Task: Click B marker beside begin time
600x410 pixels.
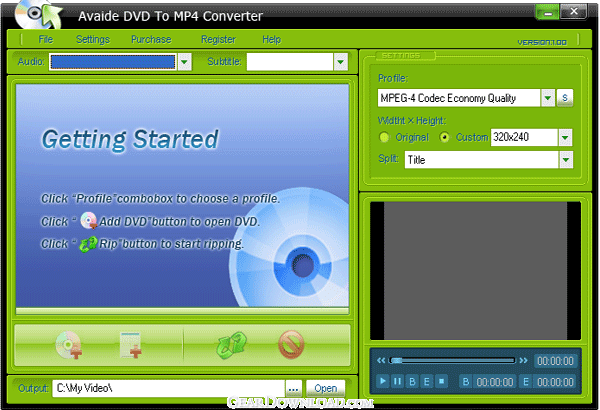Action: (466, 382)
